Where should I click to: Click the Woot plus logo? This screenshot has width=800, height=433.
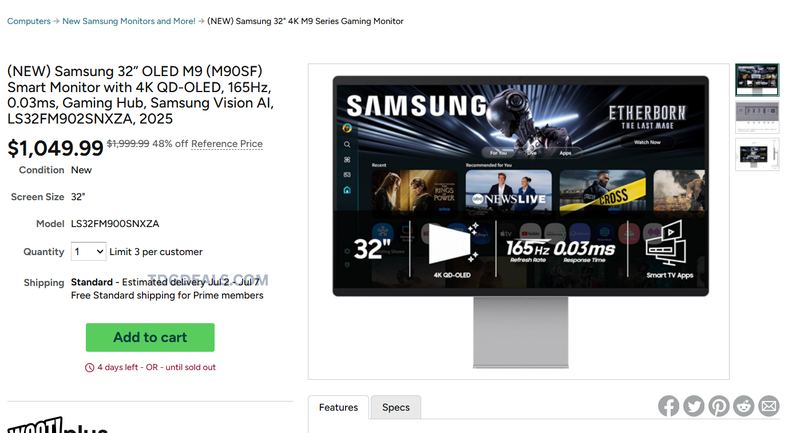(x=57, y=426)
